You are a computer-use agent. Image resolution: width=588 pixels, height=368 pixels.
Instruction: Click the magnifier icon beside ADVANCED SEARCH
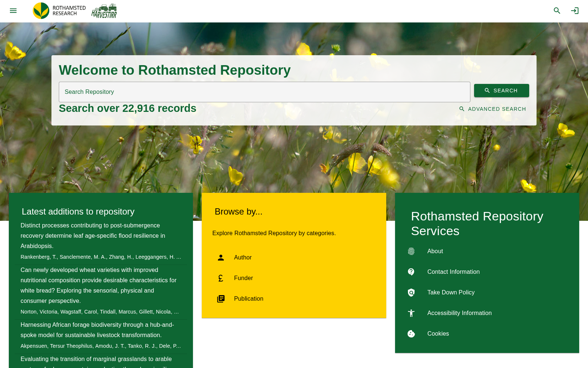pos(462,109)
